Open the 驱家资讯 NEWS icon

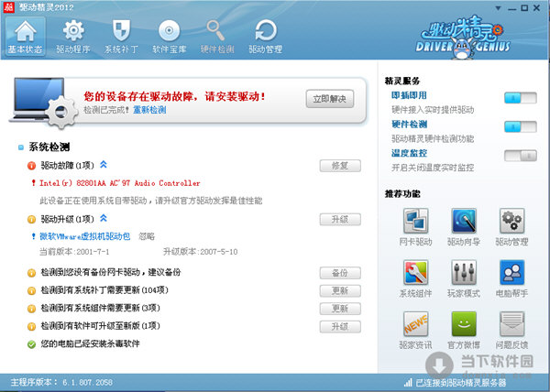coord(415,323)
